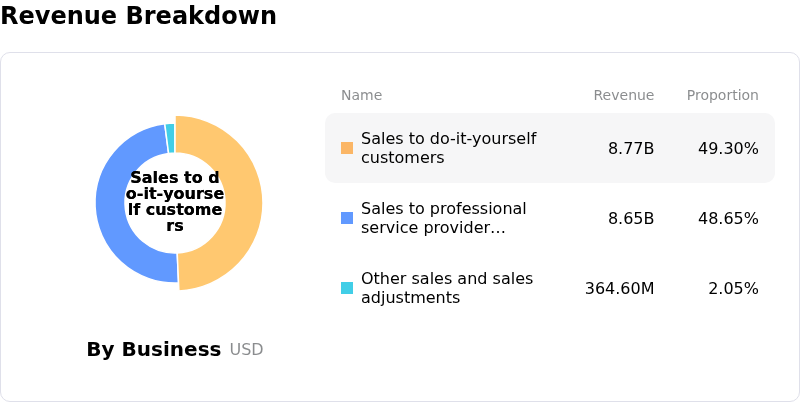Select the Sales to do-it-yourself customers row
This screenshot has height=402, width=800.
click(550, 148)
